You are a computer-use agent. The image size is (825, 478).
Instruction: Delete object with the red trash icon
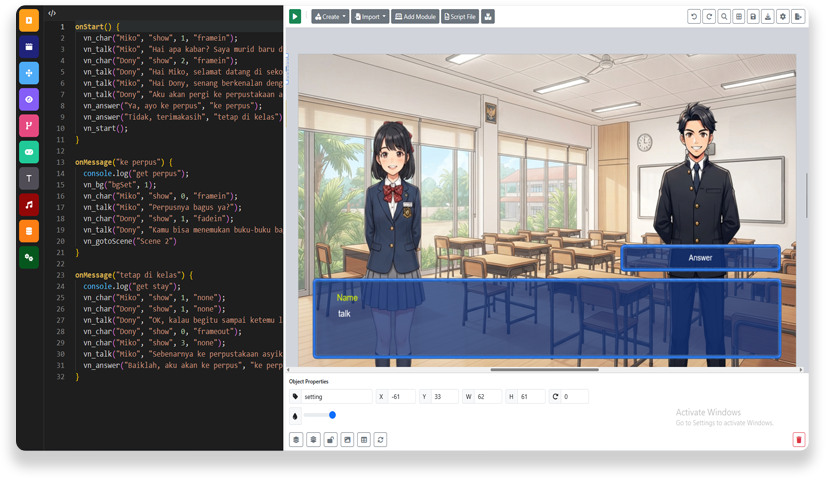(799, 440)
